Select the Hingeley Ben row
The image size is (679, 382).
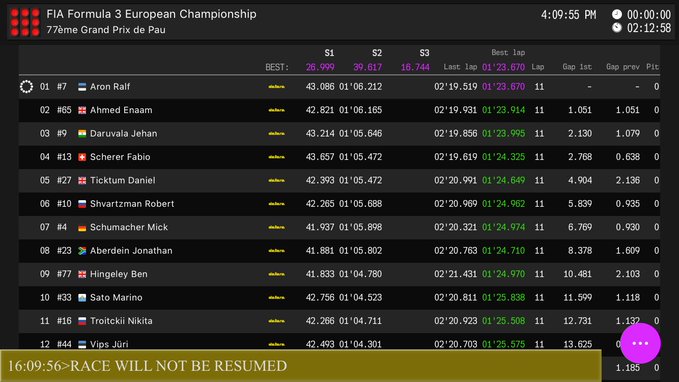[340, 274]
